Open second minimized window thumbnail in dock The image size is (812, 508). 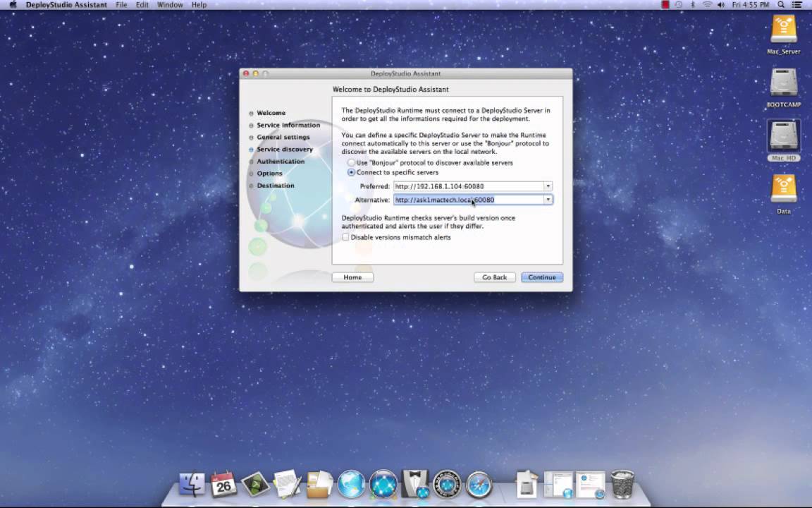pyautogui.click(x=591, y=485)
